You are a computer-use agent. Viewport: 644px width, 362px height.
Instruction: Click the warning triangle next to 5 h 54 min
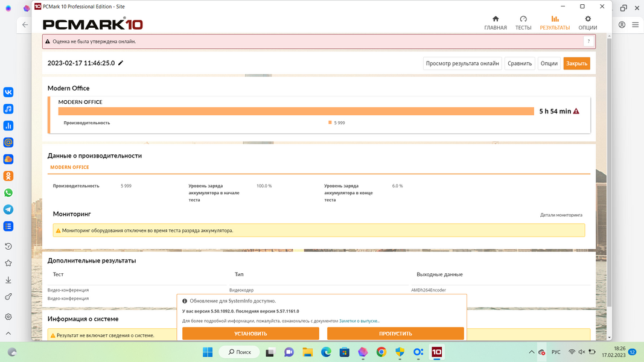pyautogui.click(x=576, y=112)
